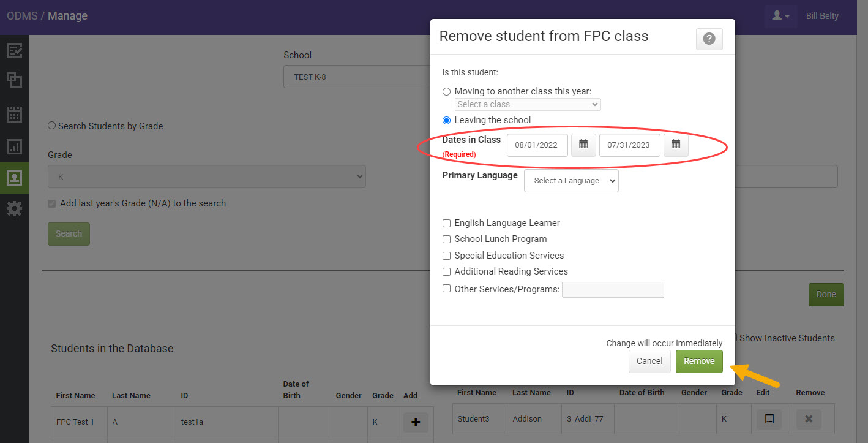Open the calendar icon in the sidebar
868x443 pixels.
click(x=15, y=114)
